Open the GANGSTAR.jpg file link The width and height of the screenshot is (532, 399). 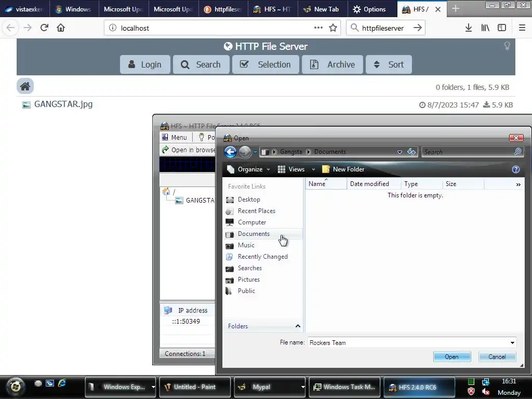[x=63, y=104]
